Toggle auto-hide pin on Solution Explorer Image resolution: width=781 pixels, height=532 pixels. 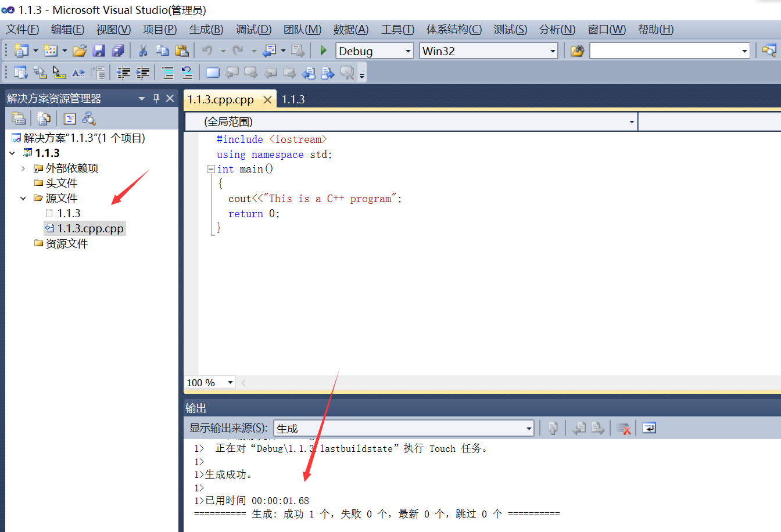(x=156, y=98)
